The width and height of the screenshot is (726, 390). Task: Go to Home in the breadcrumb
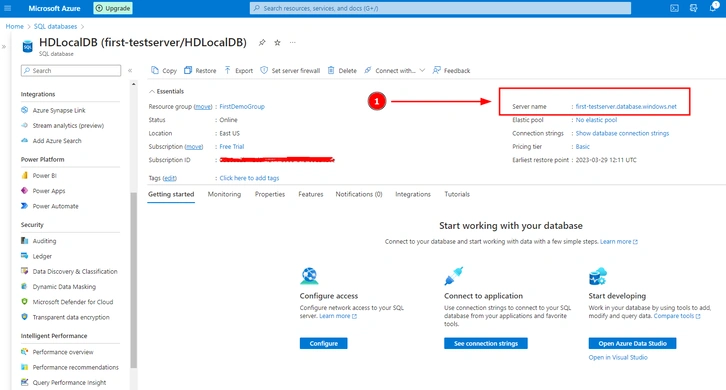coord(14,26)
